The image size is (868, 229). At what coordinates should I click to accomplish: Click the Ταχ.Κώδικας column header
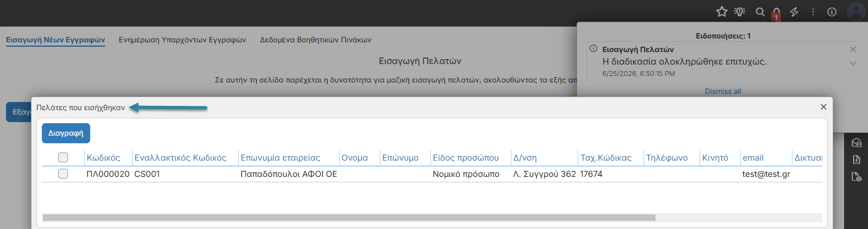pyautogui.click(x=606, y=158)
